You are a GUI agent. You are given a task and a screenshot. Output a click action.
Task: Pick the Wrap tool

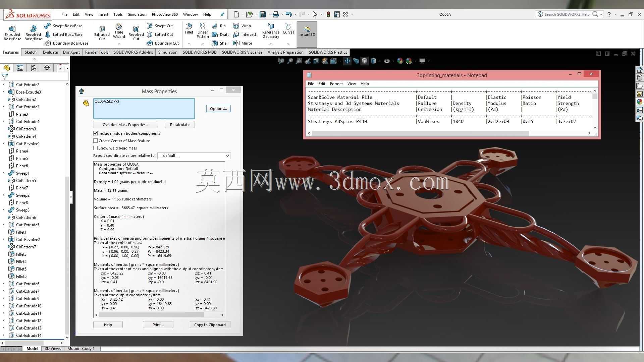point(242,26)
